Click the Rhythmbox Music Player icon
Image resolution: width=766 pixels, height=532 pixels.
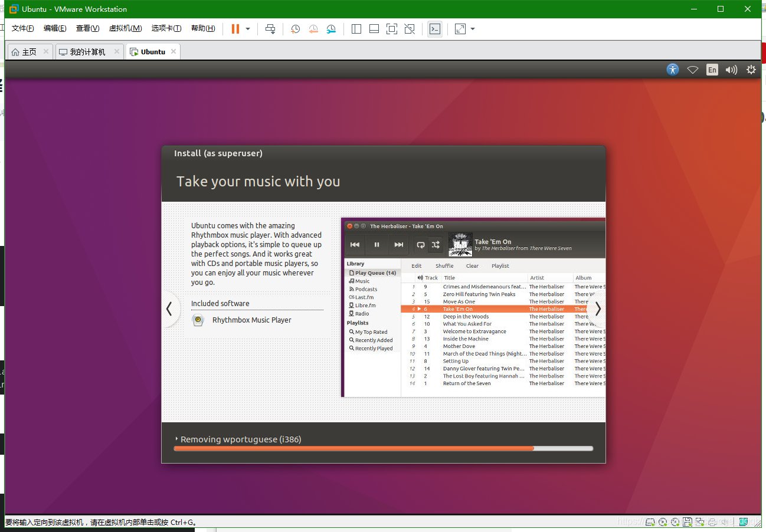pyautogui.click(x=198, y=320)
